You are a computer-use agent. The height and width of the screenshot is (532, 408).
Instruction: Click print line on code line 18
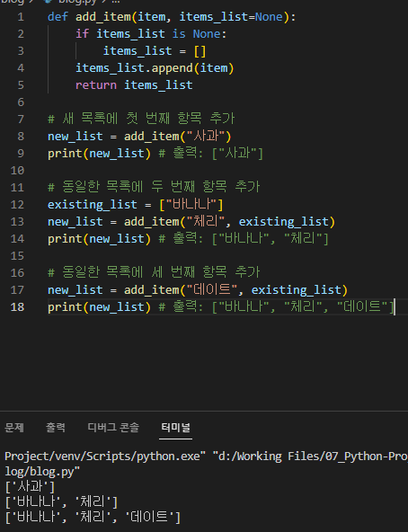click(221, 306)
